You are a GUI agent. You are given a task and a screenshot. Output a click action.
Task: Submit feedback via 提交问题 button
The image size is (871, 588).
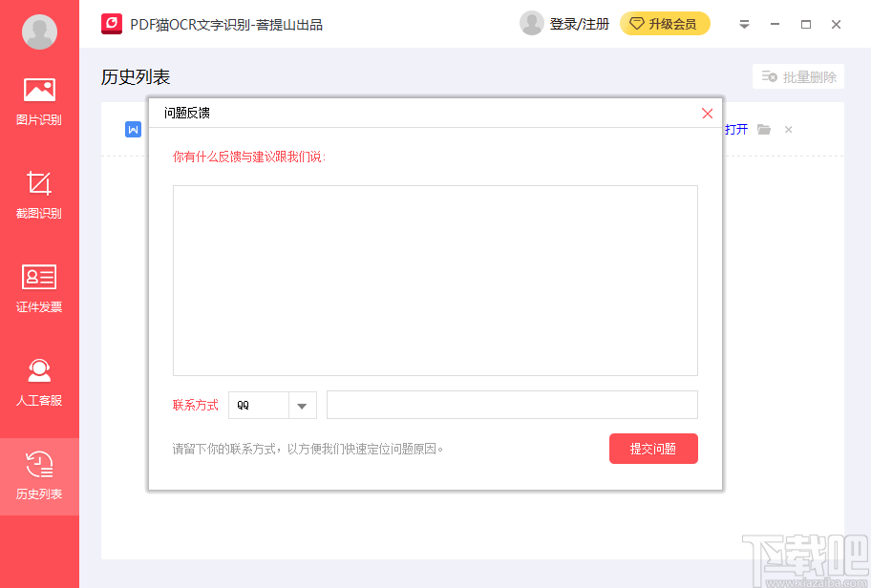653,448
